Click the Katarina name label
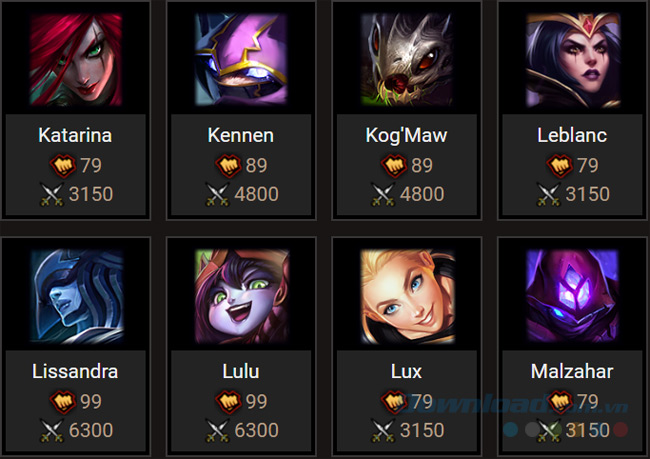Viewport: 650px width, 459px height. click(75, 135)
